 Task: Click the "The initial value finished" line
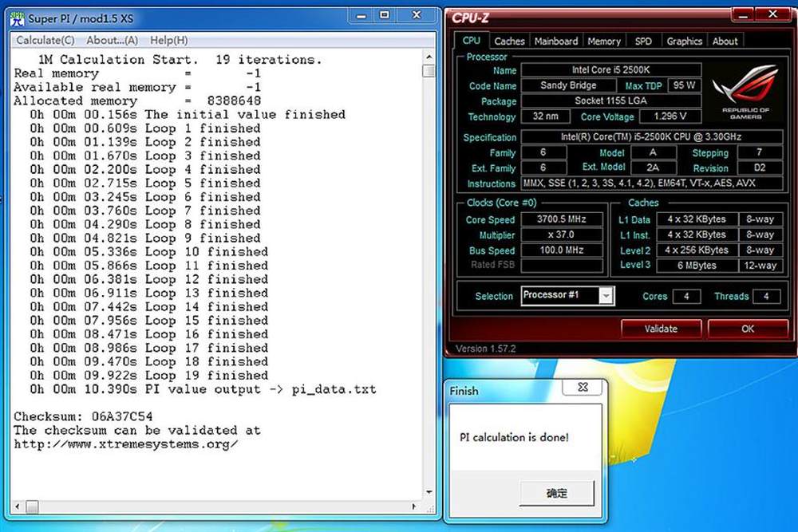pos(188,114)
